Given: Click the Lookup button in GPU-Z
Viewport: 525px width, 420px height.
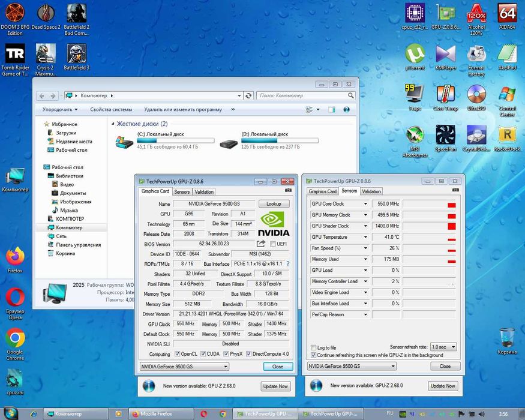Looking at the screenshot, I should pyautogui.click(x=274, y=203).
